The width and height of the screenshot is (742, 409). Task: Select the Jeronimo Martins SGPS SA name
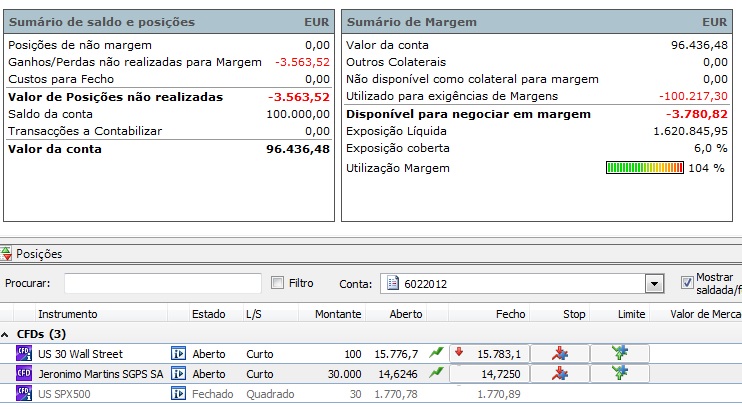[100, 373]
